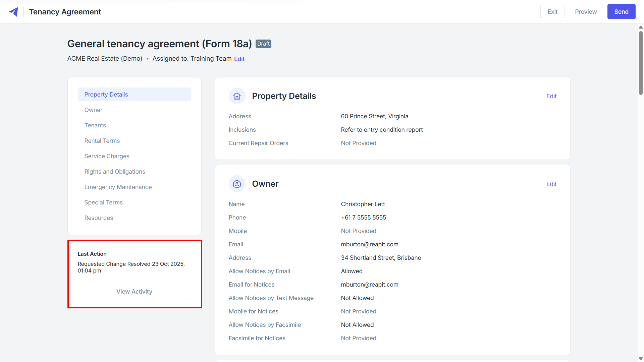Click the scrollbar up arrow
Viewport: 644px width, 362px height.
pyautogui.click(x=641, y=27)
